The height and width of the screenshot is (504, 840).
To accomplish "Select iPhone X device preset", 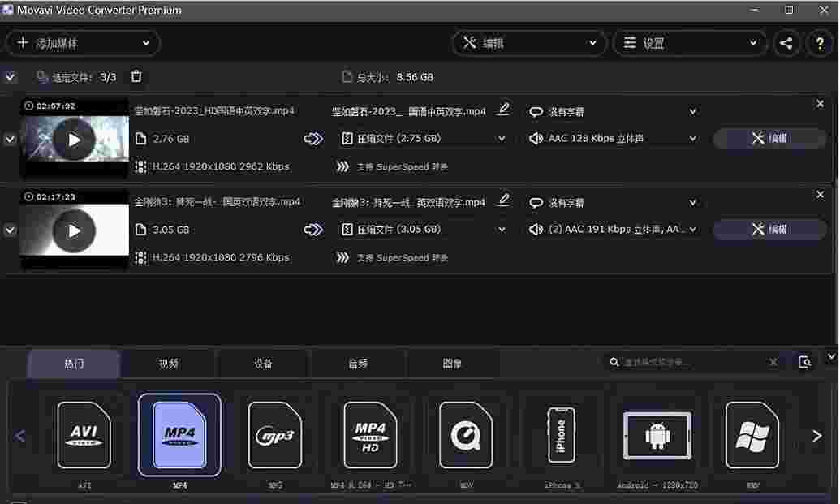I will click(x=561, y=435).
